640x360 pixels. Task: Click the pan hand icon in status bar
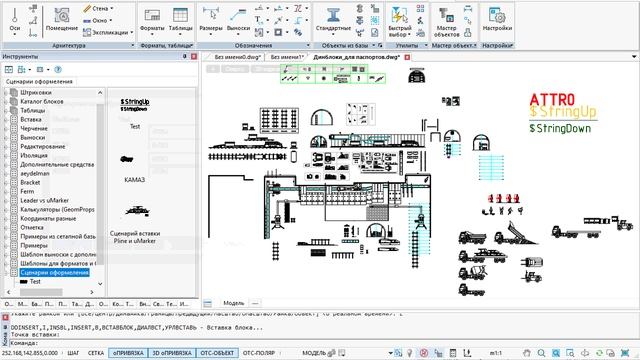click(x=527, y=353)
